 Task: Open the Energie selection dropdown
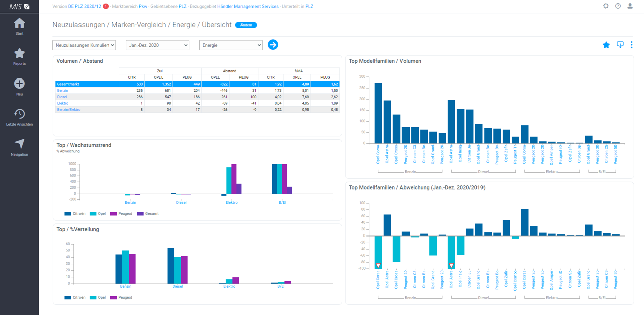coord(230,45)
